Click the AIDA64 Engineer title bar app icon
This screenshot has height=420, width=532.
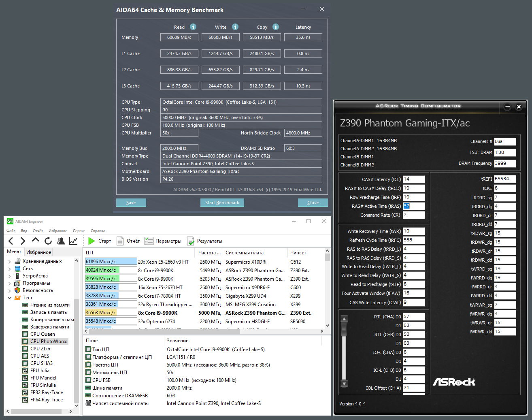pos(10,221)
